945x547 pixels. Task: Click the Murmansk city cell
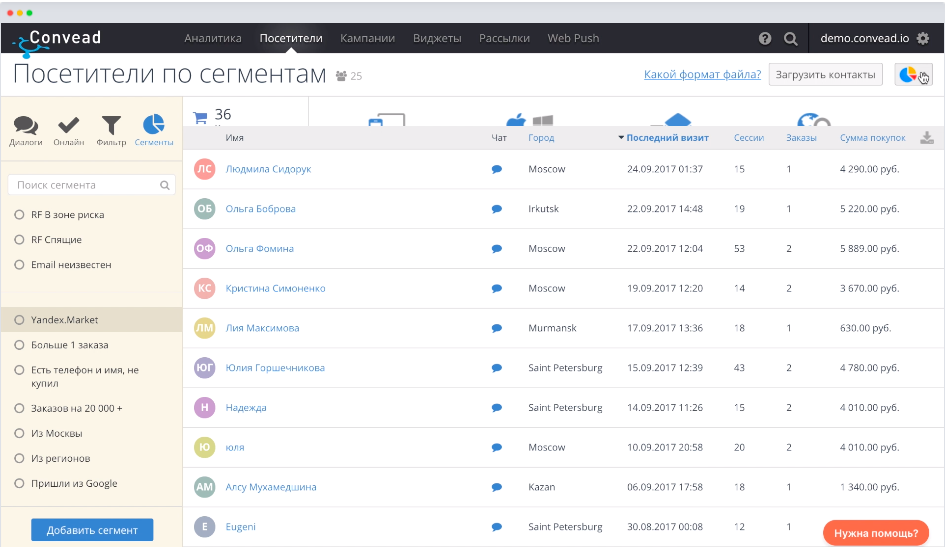[x=552, y=328]
